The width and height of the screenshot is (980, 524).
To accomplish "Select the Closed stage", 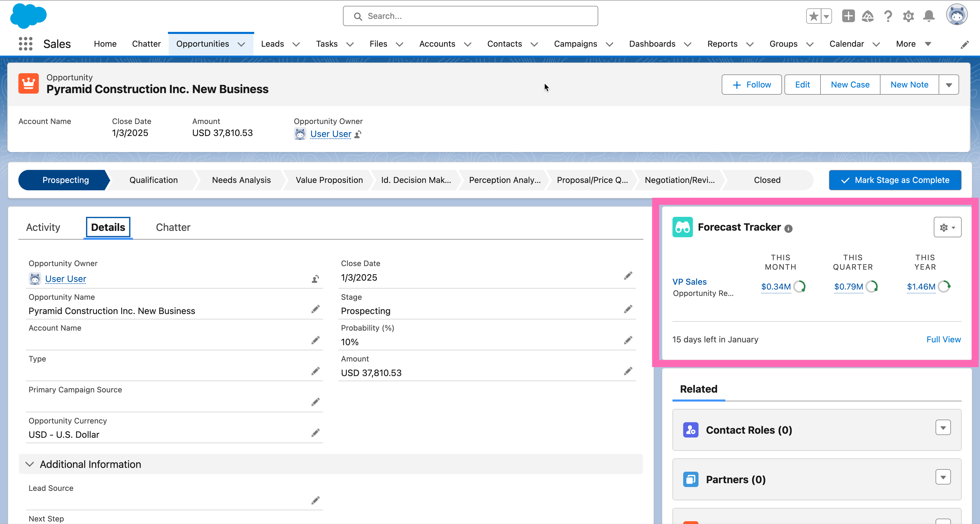I will (767, 180).
